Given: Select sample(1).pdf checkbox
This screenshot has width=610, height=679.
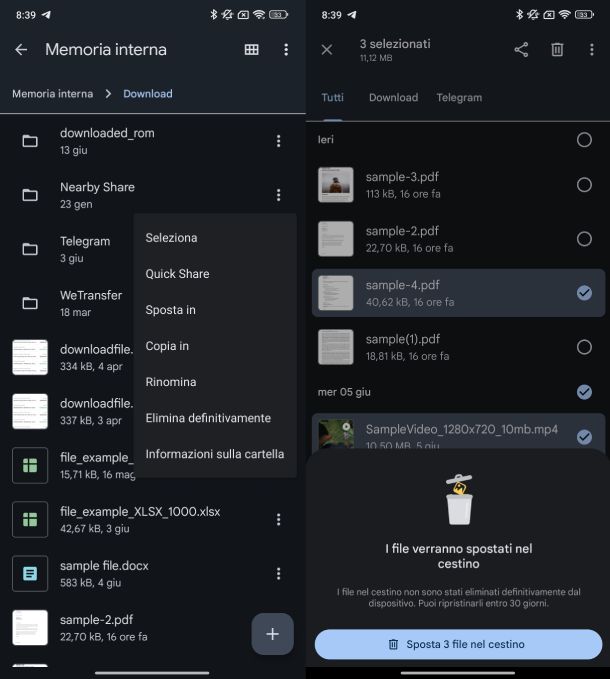Looking at the screenshot, I should tap(584, 347).
